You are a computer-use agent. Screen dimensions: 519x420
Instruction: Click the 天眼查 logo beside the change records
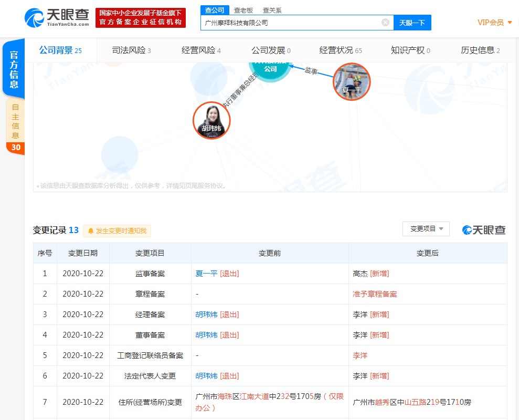pos(484,230)
